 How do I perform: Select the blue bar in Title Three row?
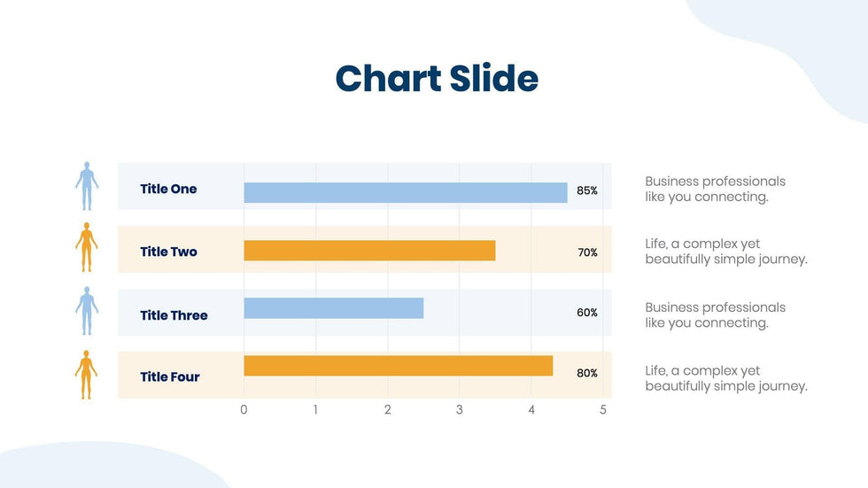pyautogui.click(x=333, y=308)
